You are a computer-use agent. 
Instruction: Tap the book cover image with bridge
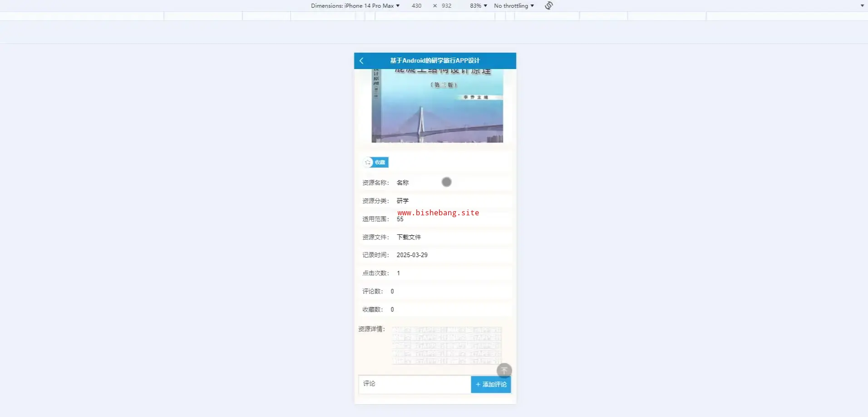[x=437, y=106]
